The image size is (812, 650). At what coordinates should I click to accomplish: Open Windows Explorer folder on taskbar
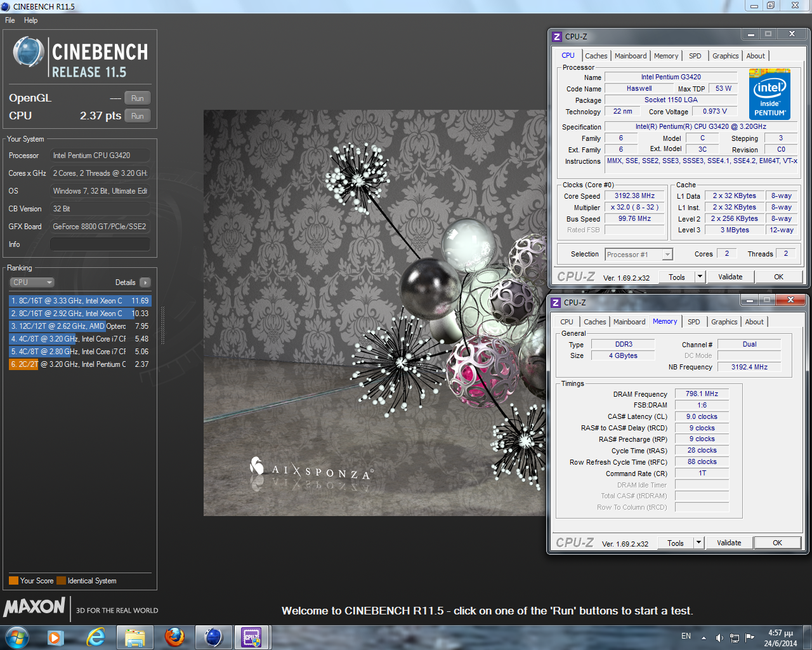click(135, 637)
